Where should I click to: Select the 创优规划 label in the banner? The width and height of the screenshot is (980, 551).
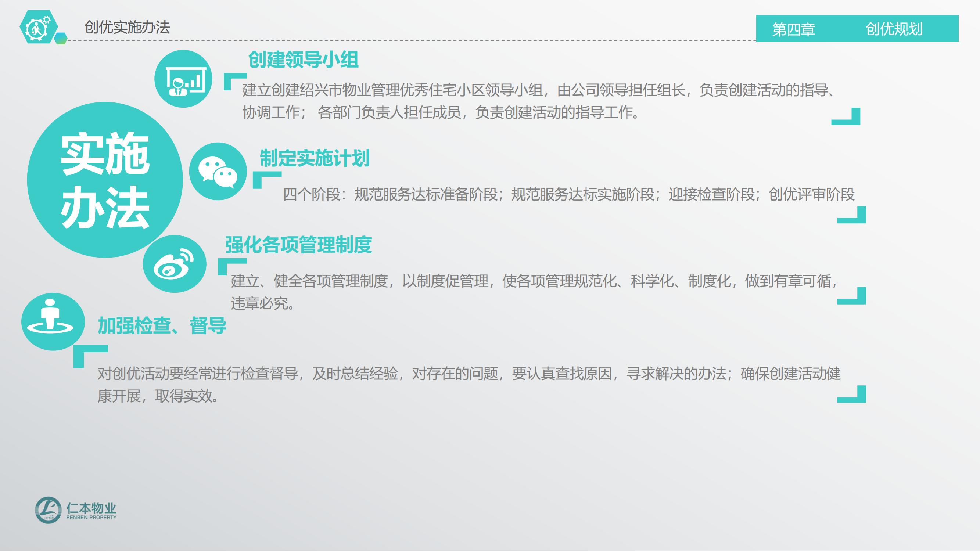click(894, 29)
